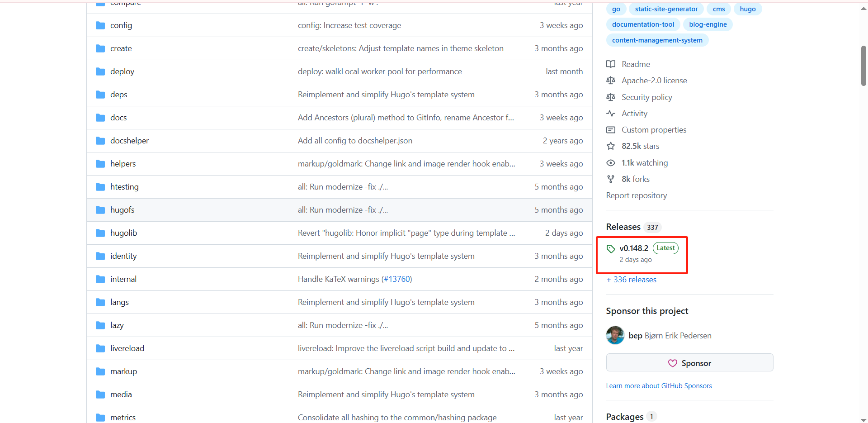868x423 pixels.
Task: Open the + 336 releases link
Action: point(632,280)
